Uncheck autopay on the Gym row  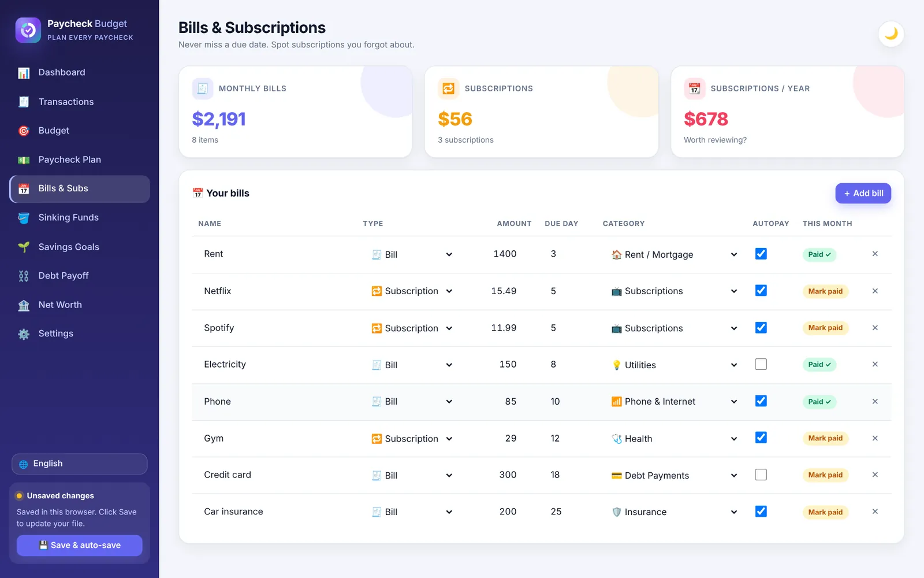pyautogui.click(x=761, y=438)
